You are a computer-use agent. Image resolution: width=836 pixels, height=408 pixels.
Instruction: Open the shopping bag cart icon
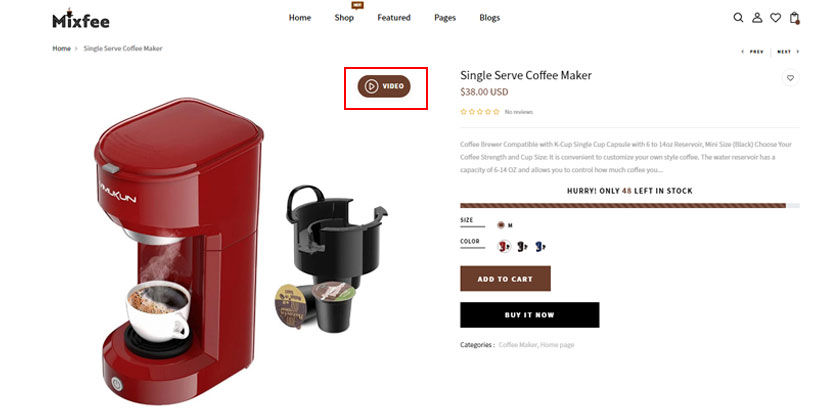click(794, 18)
